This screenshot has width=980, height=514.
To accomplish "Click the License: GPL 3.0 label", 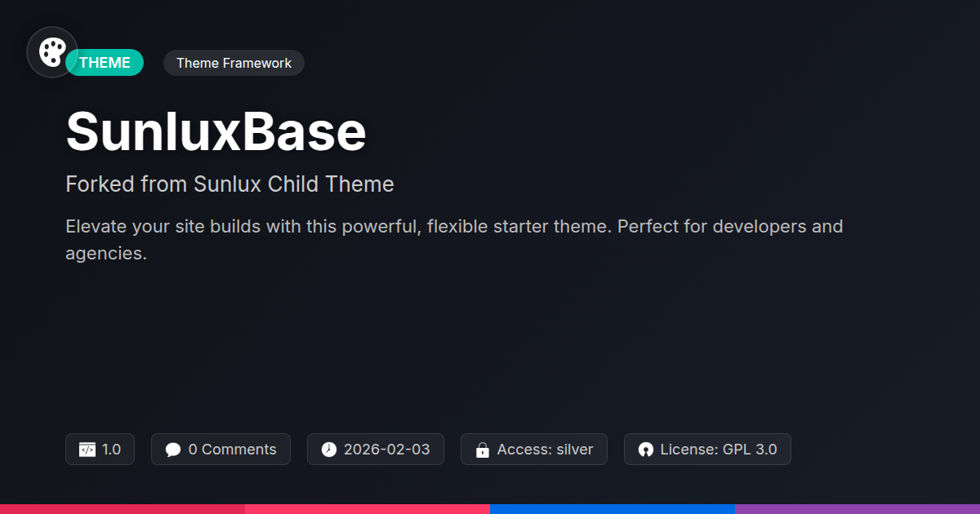I will click(x=718, y=450).
